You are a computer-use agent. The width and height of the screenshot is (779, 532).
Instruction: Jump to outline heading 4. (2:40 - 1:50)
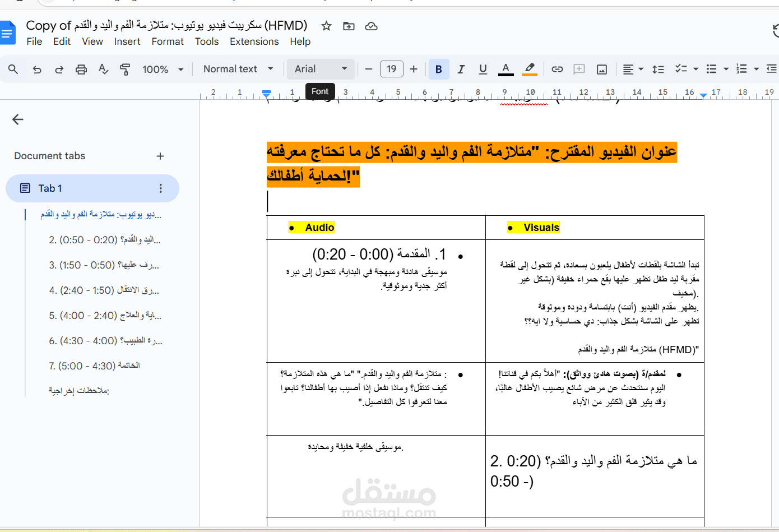coord(105,290)
